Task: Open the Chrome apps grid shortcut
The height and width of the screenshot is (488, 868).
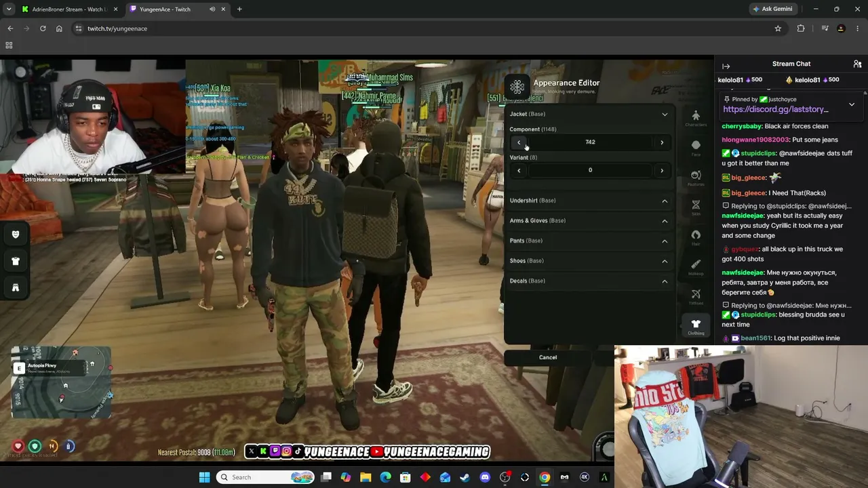Action: pyautogui.click(x=9, y=45)
